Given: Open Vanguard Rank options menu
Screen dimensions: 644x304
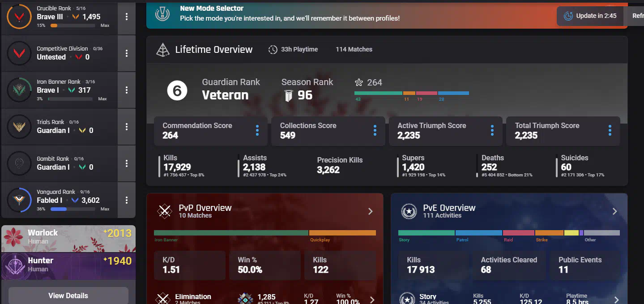Looking at the screenshot, I should coord(127,200).
